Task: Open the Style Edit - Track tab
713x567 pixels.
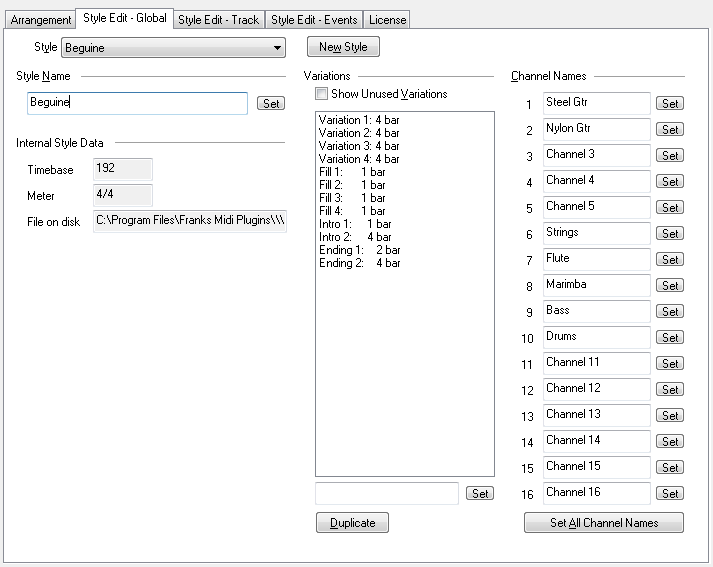Action: [x=219, y=20]
